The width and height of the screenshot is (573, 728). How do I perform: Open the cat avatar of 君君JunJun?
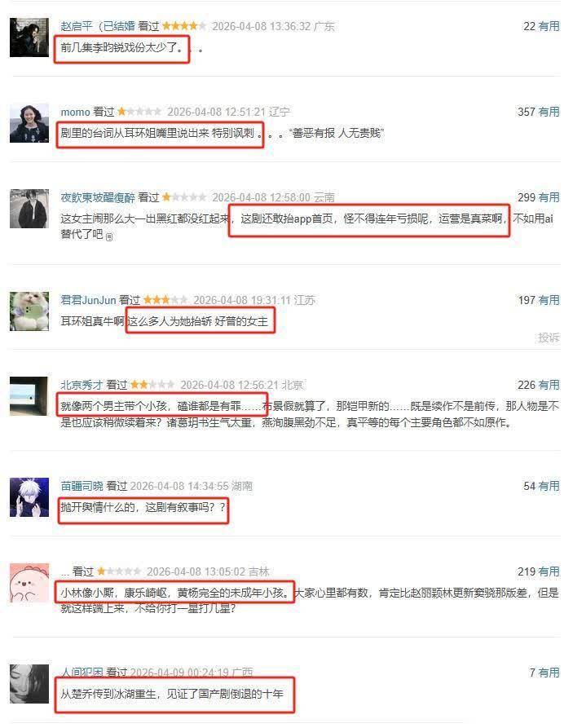point(29,311)
